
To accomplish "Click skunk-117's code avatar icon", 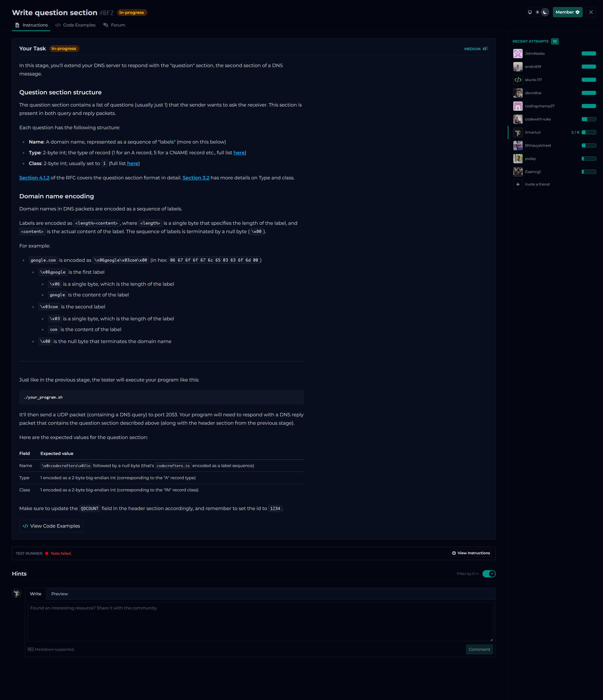I will pyautogui.click(x=518, y=80).
